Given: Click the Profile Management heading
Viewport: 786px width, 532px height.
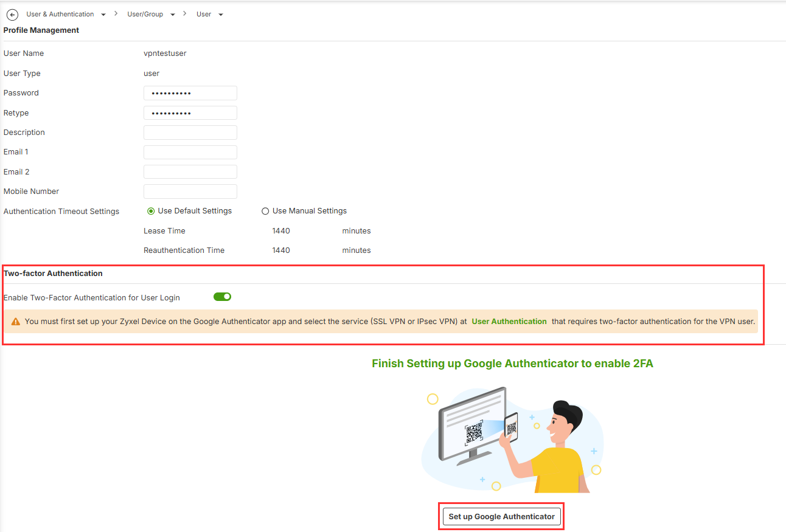Looking at the screenshot, I should [x=41, y=30].
